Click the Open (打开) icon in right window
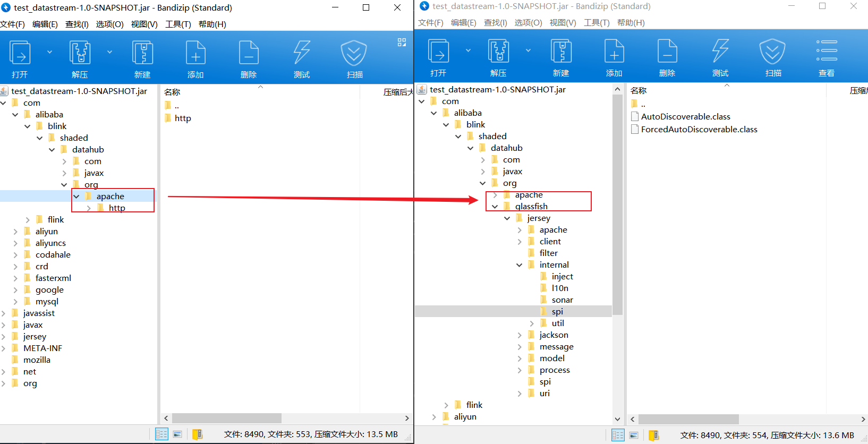The height and width of the screenshot is (444, 868). [439, 52]
